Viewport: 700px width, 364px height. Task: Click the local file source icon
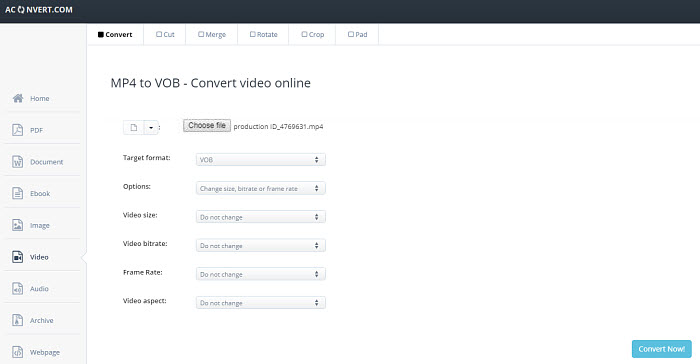pos(133,127)
